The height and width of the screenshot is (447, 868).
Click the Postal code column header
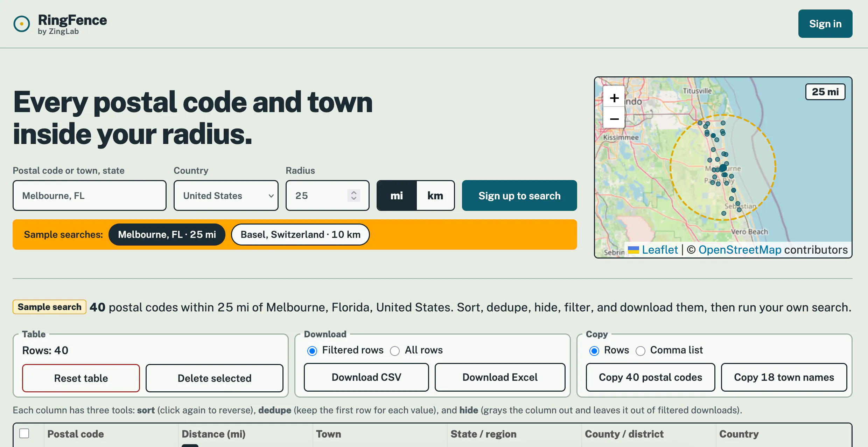76,434
